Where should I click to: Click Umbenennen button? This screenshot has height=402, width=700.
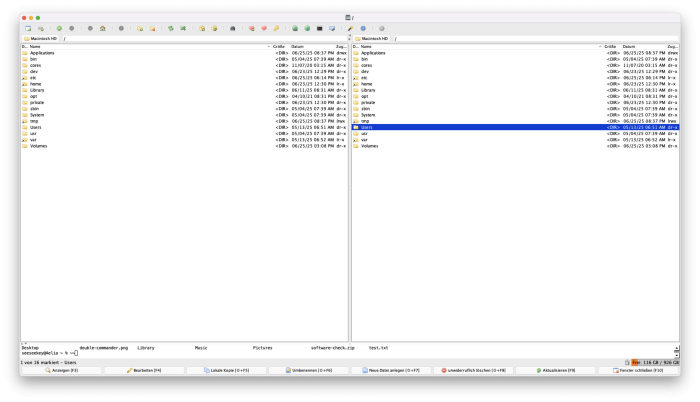point(308,370)
